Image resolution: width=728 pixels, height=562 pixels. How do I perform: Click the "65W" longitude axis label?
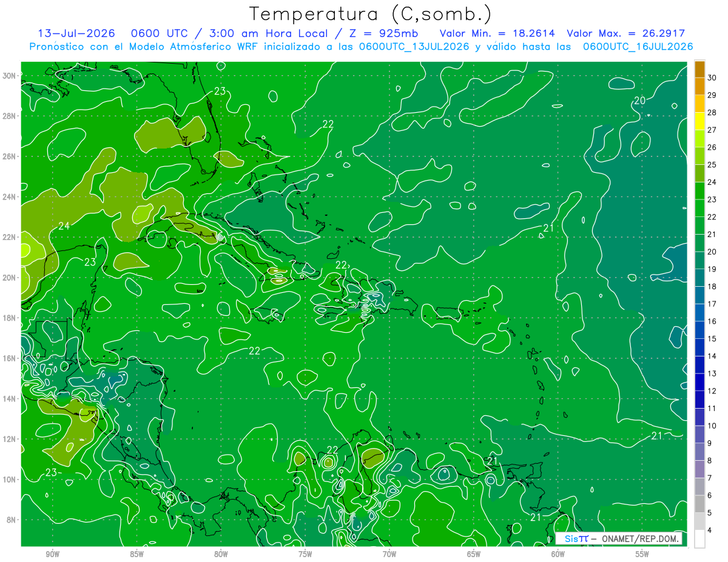click(x=474, y=554)
